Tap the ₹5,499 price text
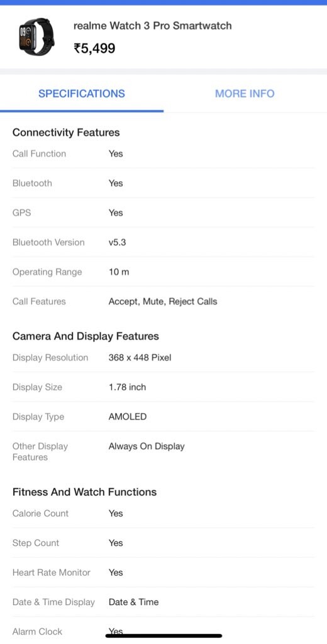The width and height of the screenshot is (327, 644). [94, 49]
